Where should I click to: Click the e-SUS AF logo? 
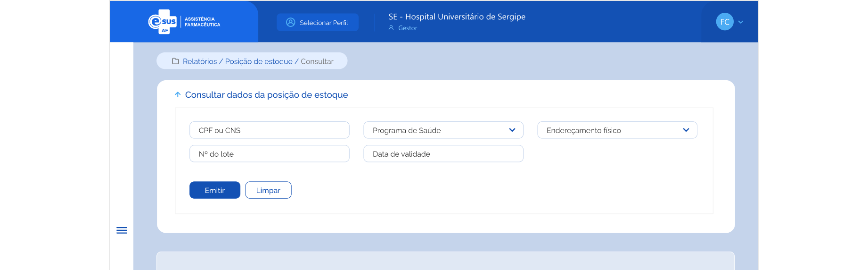click(x=163, y=22)
